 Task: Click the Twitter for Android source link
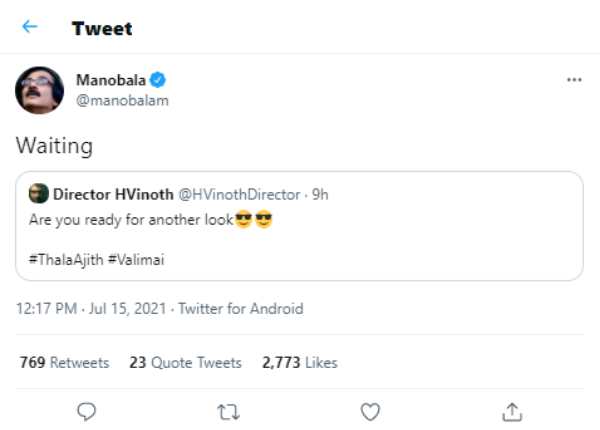240,309
